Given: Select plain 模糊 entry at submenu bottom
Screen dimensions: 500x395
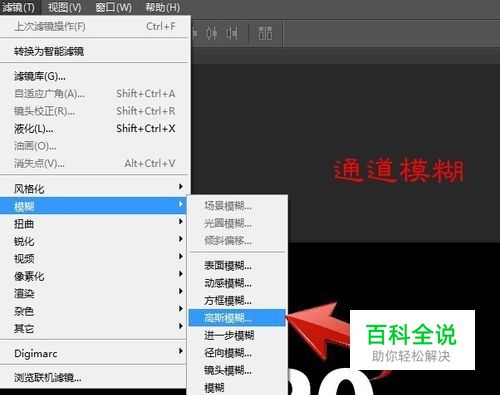Looking at the screenshot, I should click(237, 387).
